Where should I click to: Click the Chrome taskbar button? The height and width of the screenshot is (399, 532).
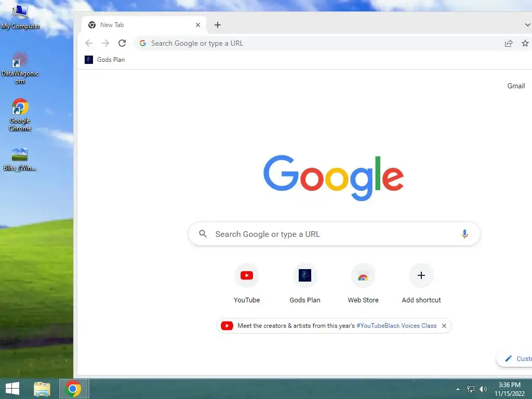click(x=73, y=389)
